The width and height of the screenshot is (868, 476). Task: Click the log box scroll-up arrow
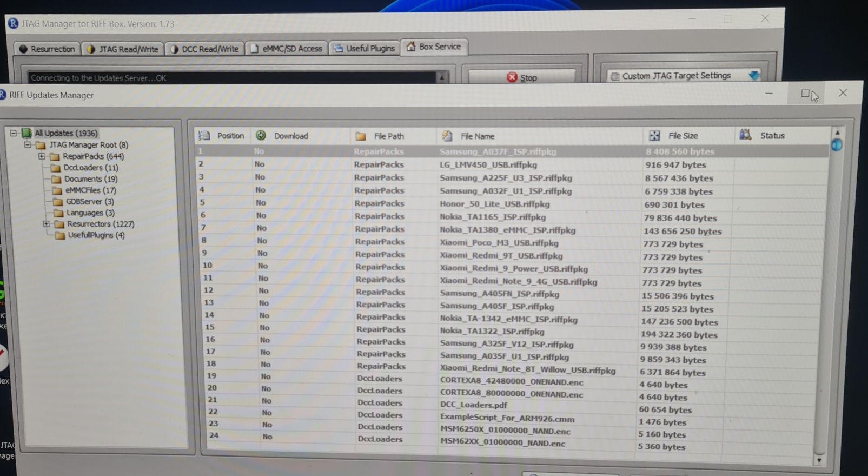442,77
